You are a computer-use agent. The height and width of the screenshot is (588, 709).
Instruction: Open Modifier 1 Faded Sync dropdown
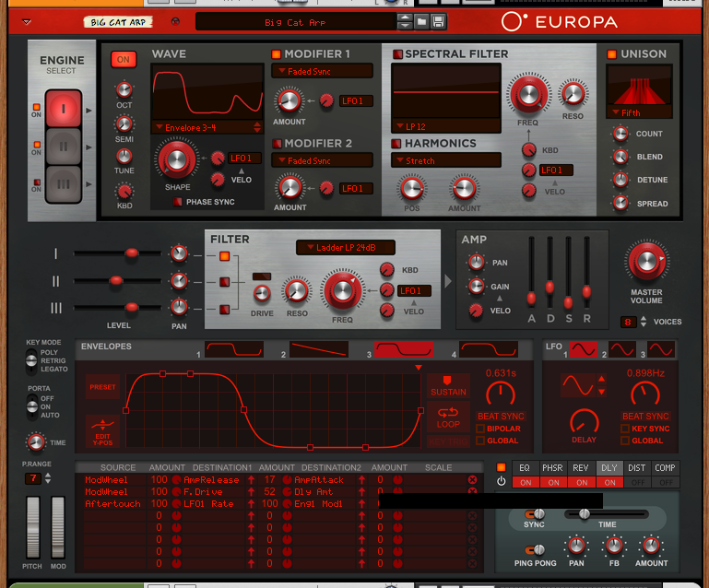point(322,71)
